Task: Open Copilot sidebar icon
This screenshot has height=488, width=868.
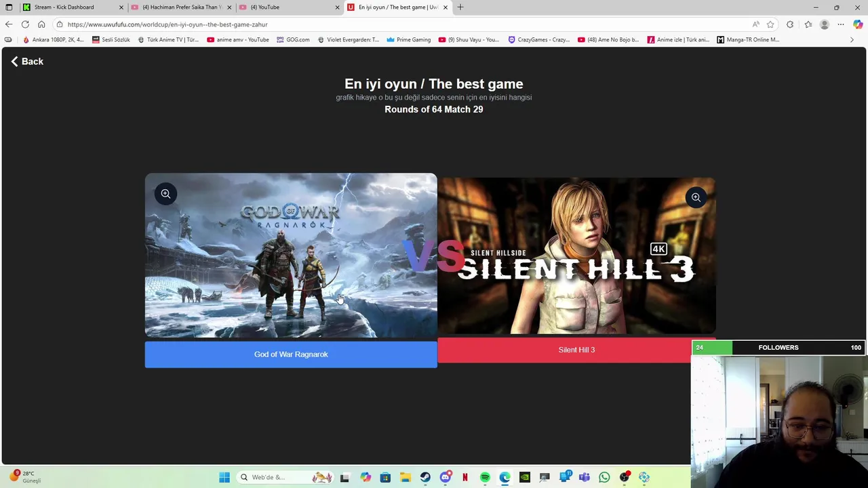Action: (858, 24)
